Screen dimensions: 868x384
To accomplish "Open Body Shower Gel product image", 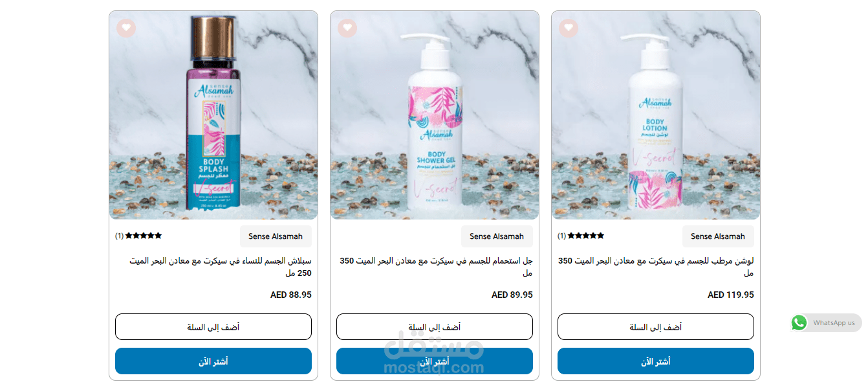I will [x=435, y=115].
